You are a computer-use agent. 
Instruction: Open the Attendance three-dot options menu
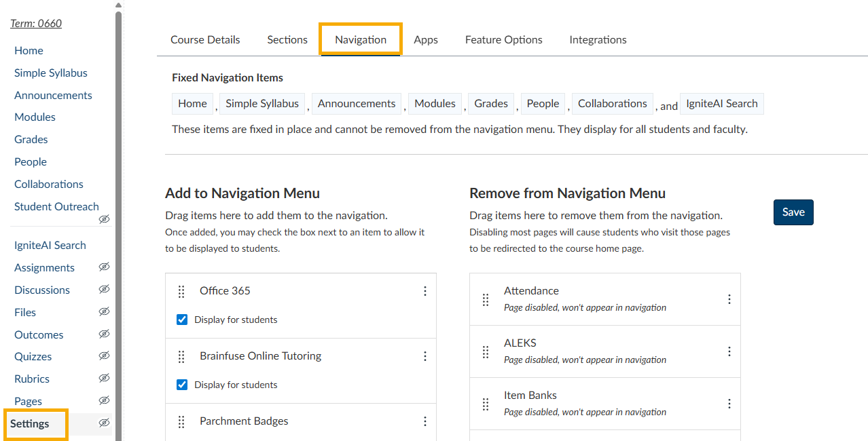click(x=729, y=299)
